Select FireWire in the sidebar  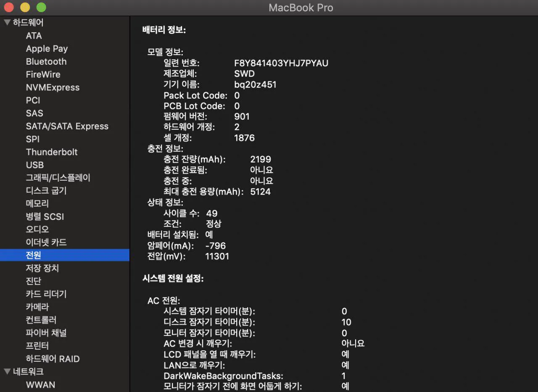pyautogui.click(x=43, y=74)
